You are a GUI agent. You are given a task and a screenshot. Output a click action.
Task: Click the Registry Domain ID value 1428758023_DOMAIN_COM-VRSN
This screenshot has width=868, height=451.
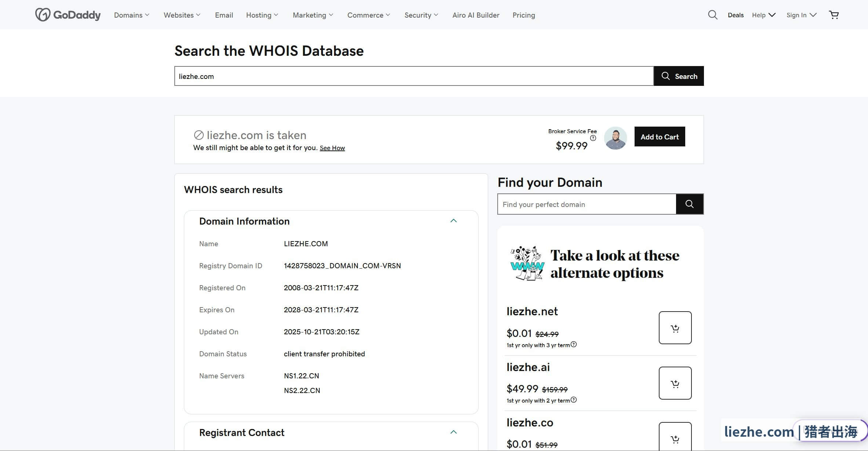click(x=342, y=266)
